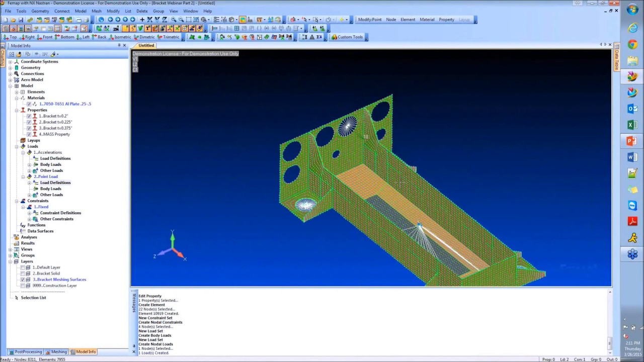Click the Save disk icon
The height and width of the screenshot is (362, 644).
click(x=21, y=20)
